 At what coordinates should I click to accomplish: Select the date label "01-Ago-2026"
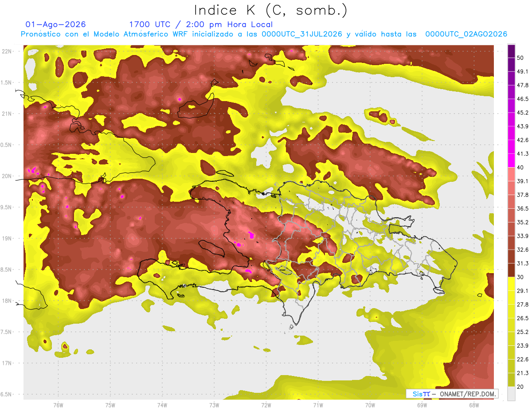tap(56, 24)
